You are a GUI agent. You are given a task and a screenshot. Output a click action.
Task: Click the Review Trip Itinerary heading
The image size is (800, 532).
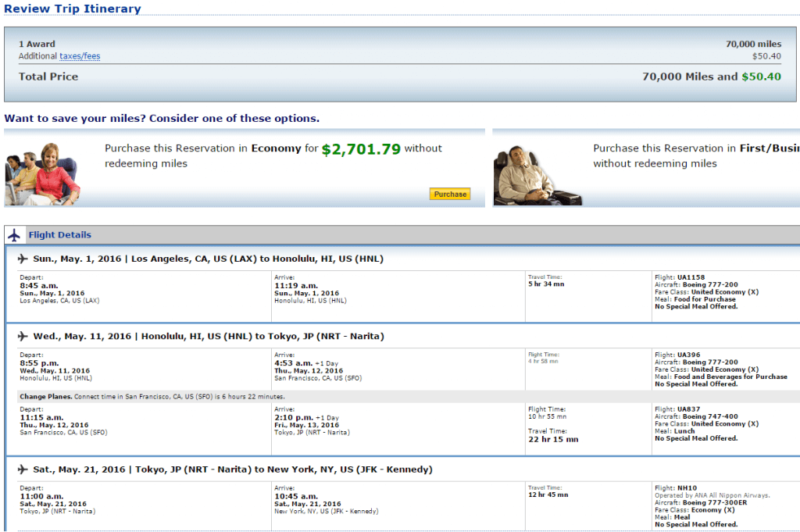click(73, 9)
